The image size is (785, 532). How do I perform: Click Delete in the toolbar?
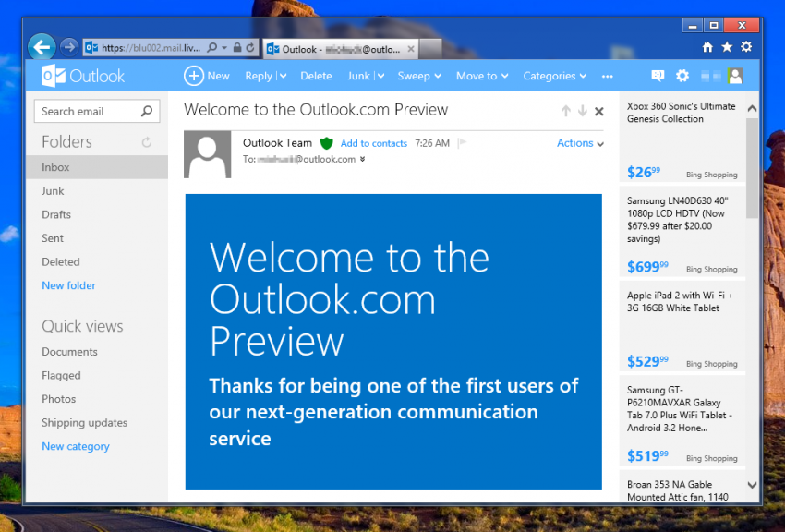pos(316,76)
